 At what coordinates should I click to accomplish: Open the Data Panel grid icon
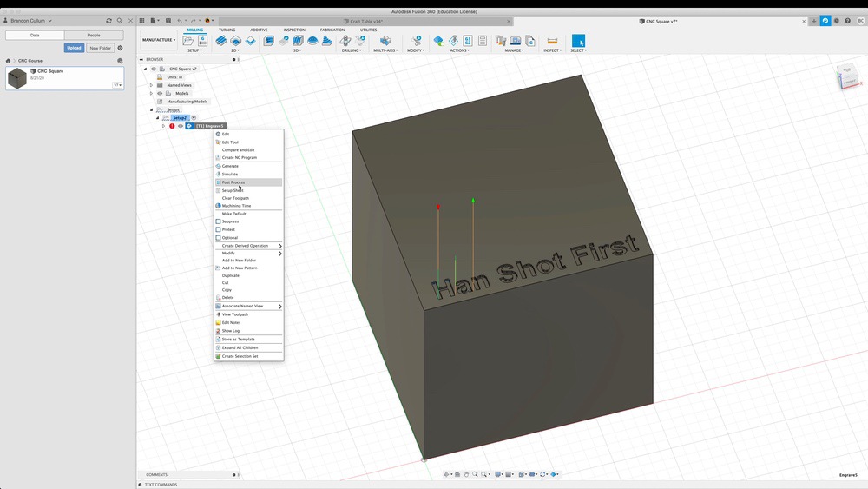[x=141, y=21]
